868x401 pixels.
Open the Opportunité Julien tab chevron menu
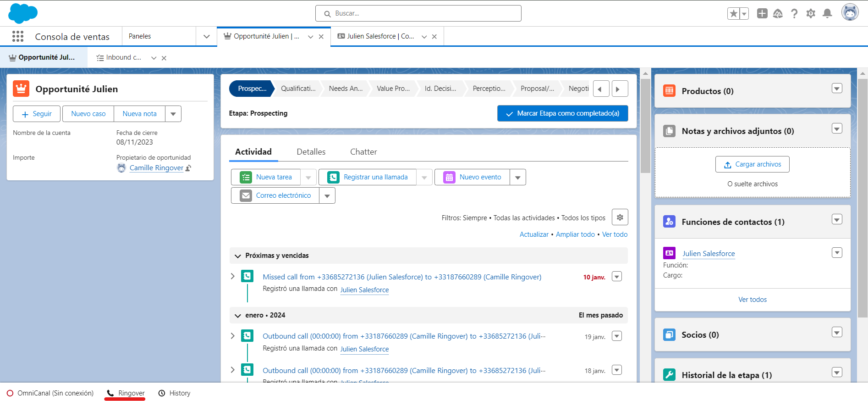coord(310,37)
